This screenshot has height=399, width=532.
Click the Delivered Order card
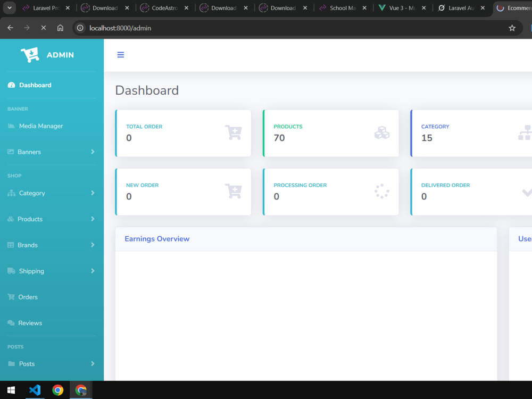[x=471, y=192]
